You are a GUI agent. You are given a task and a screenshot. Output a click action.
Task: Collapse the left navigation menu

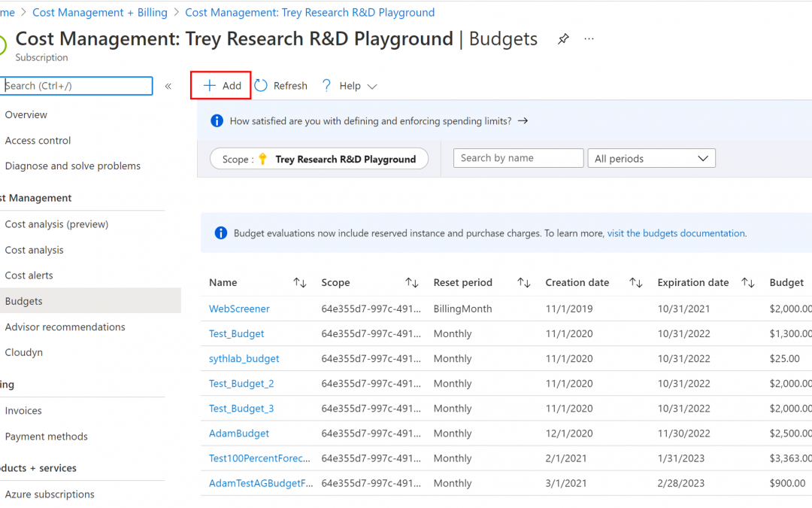(168, 86)
